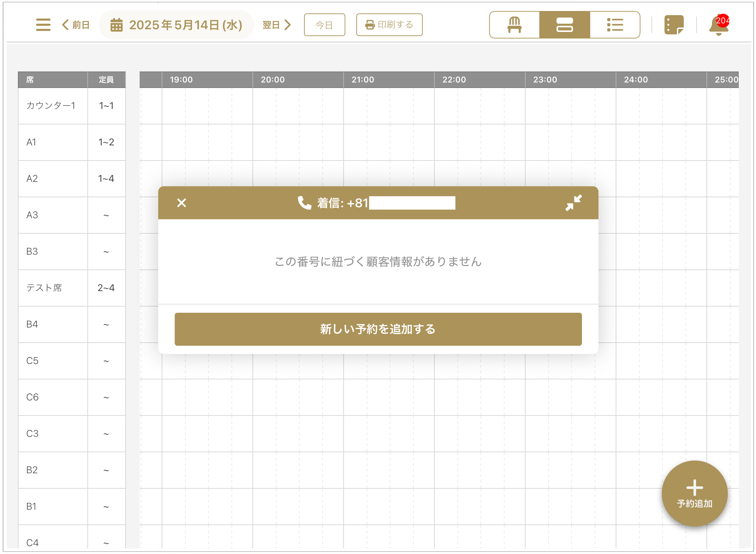Select the timeline table view tab
The image size is (756, 554).
pyautogui.click(x=565, y=25)
